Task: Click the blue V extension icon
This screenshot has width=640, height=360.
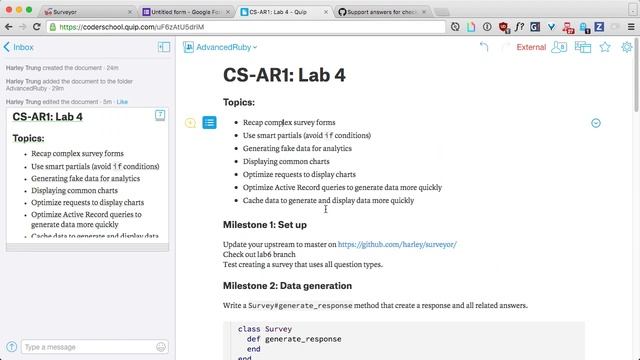Action: point(551,27)
